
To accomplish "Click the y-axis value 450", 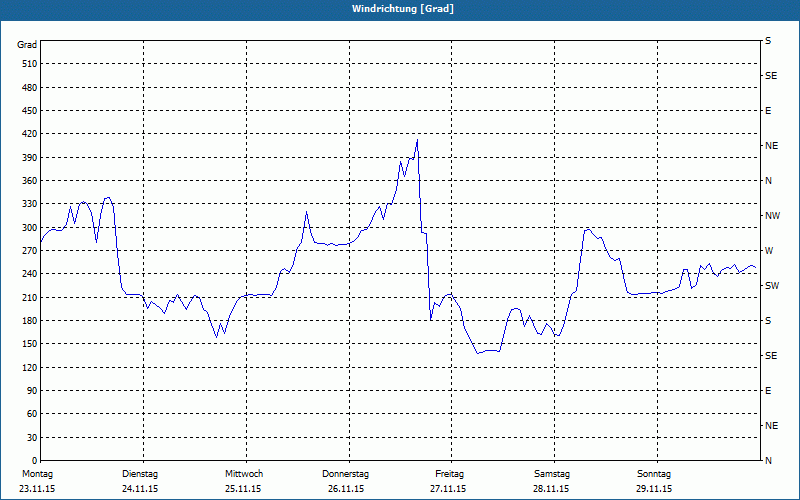I will point(30,111).
